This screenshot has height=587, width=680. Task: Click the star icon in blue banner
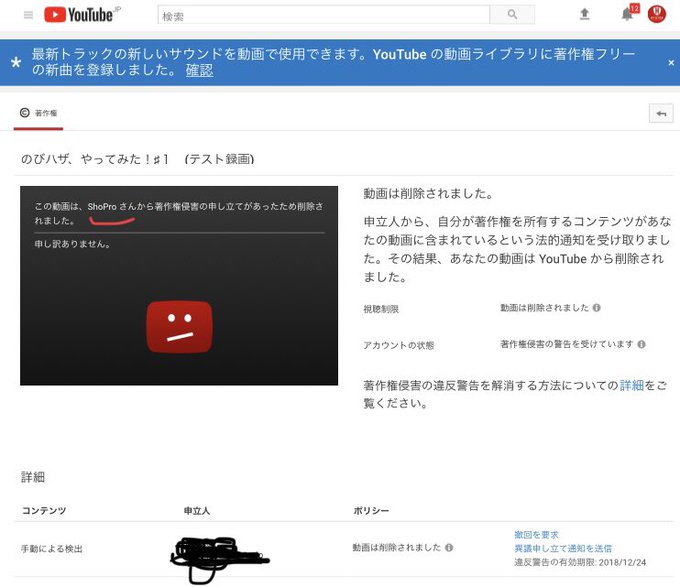pos(16,63)
